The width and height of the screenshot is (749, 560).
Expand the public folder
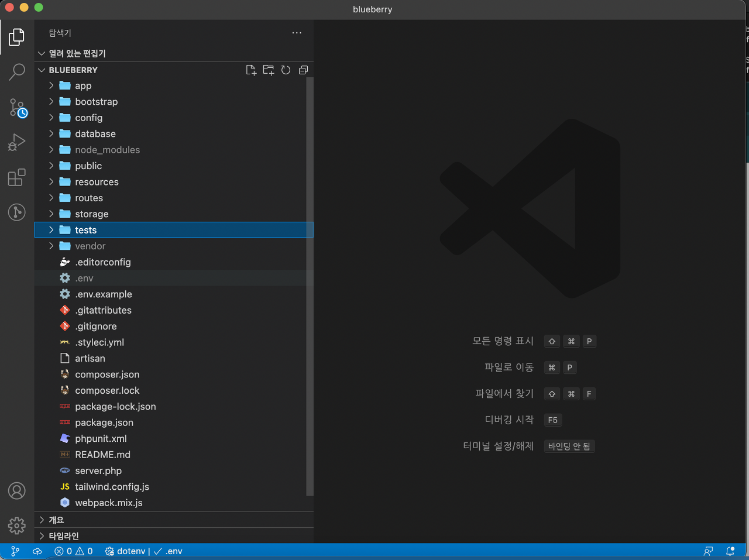[x=174, y=166]
